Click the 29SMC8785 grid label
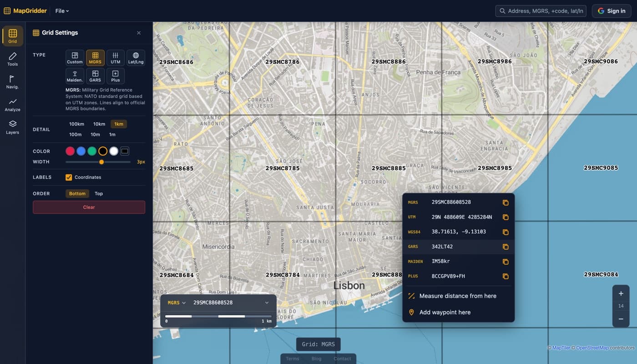 click(283, 168)
